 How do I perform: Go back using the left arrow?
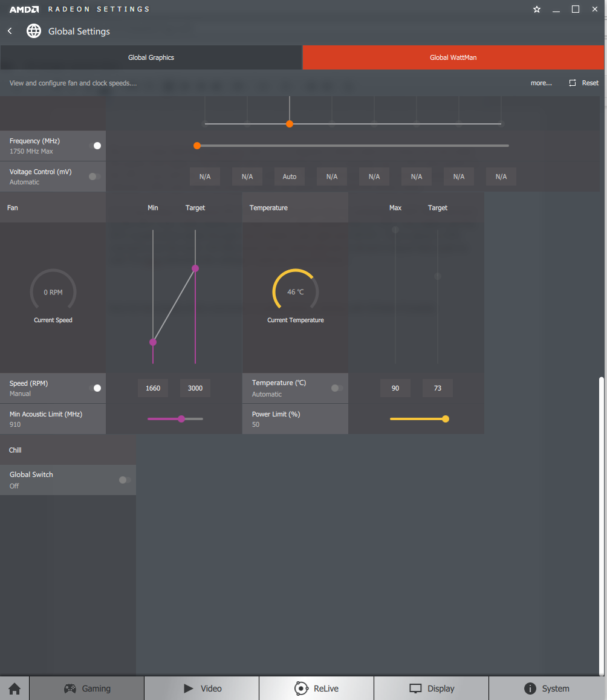(10, 31)
